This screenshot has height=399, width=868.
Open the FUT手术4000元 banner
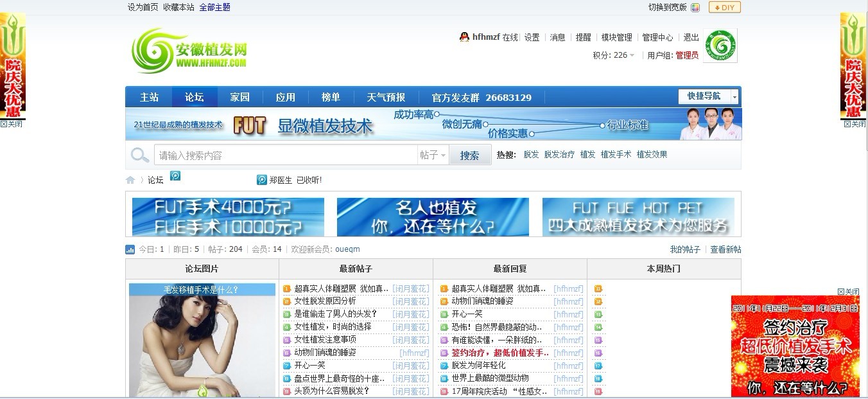click(x=228, y=217)
